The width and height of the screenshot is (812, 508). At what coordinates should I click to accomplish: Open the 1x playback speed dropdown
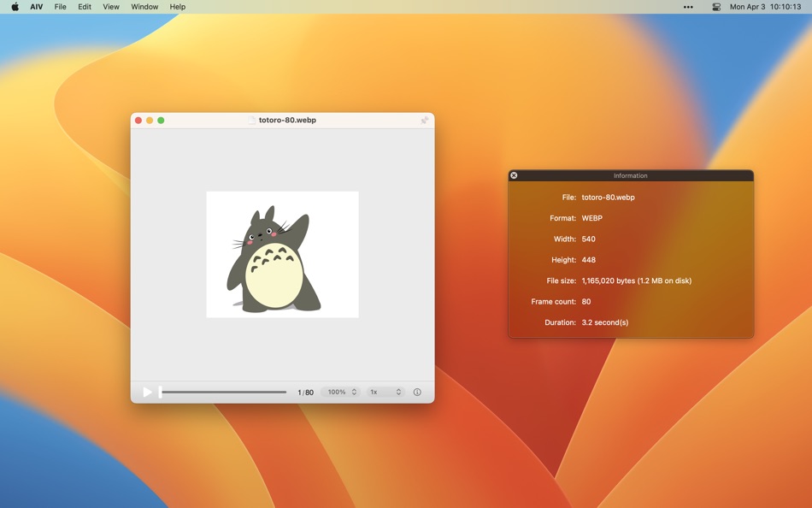click(x=385, y=392)
